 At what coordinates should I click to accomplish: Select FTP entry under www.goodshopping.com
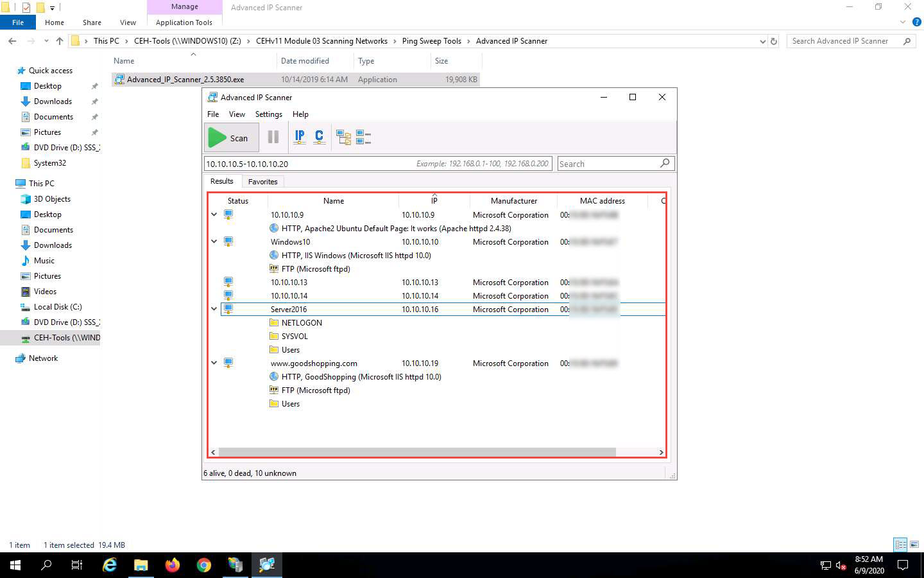click(316, 390)
